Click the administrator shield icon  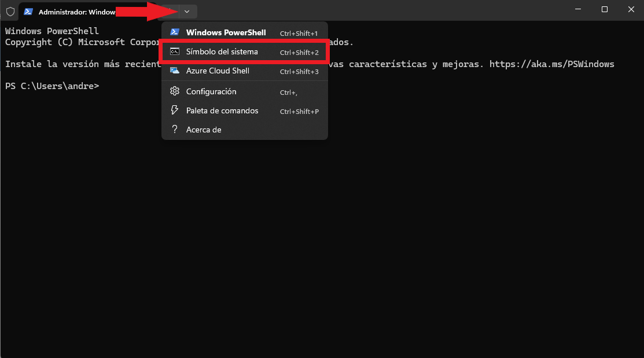pyautogui.click(x=10, y=12)
